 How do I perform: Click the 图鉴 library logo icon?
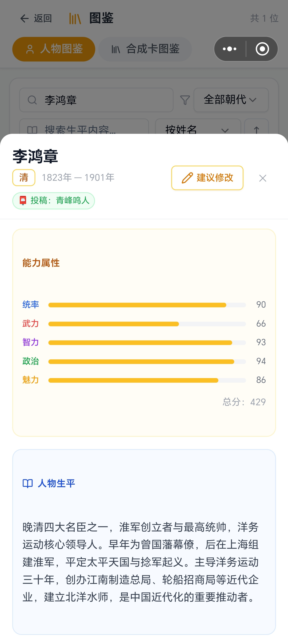(75, 18)
